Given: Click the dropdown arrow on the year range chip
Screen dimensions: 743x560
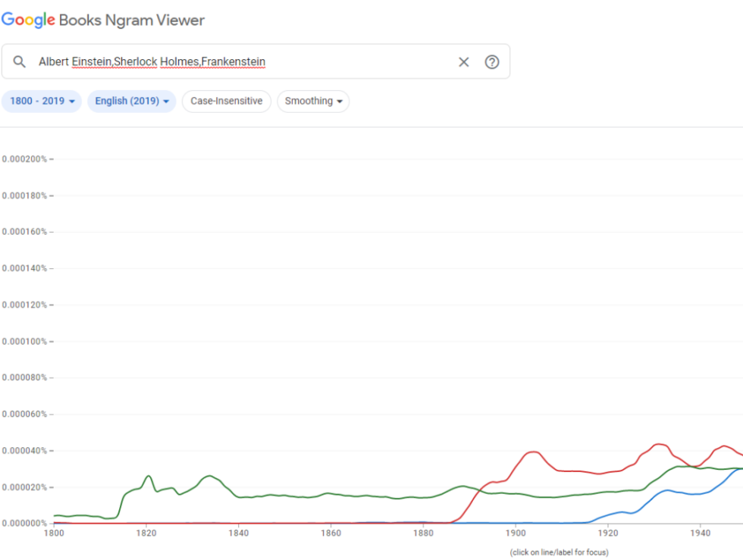Looking at the screenshot, I should point(74,101).
